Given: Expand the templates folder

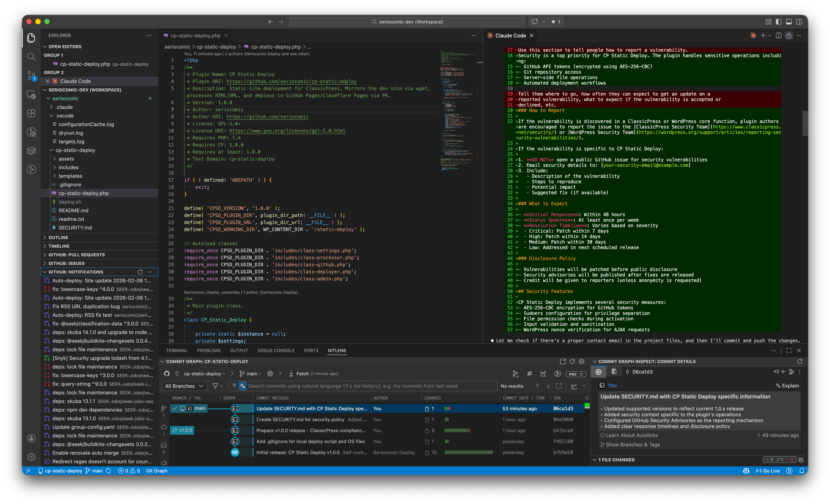Looking at the screenshot, I should click(x=70, y=176).
